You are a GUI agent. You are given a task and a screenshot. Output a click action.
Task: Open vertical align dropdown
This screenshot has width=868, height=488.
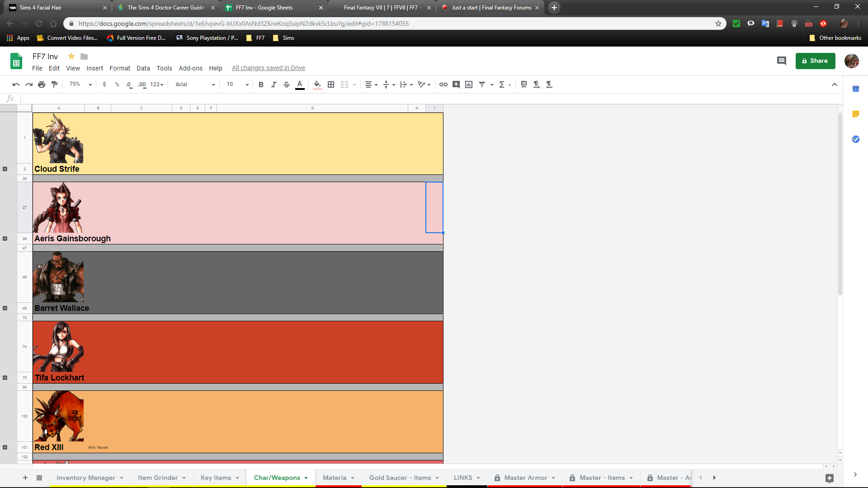click(x=389, y=84)
